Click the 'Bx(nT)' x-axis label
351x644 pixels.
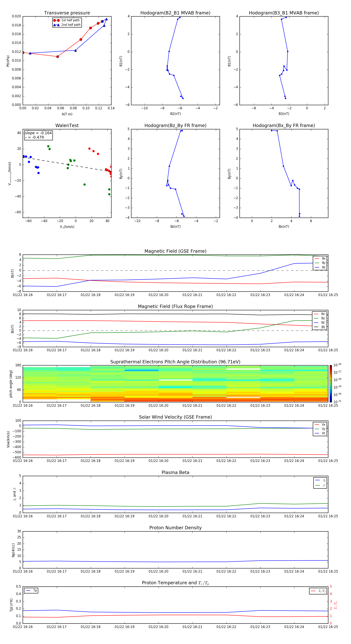(x=284, y=227)
